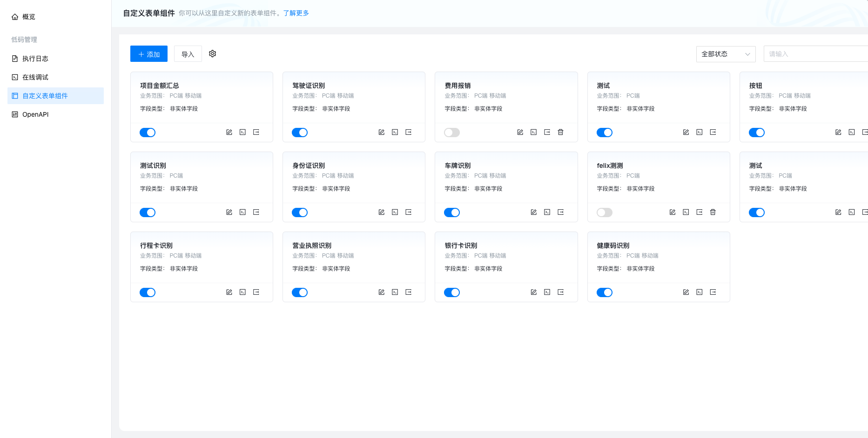The height and width of the screenshot is (438, 868).
Task: Edit the 项目金额汇总 component
Action: point(229,132)
